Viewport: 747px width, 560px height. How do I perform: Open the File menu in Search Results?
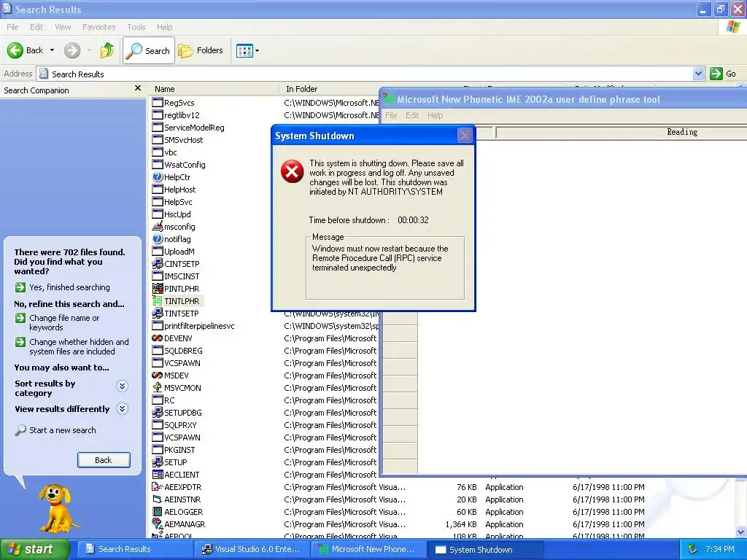coord(12,27)
